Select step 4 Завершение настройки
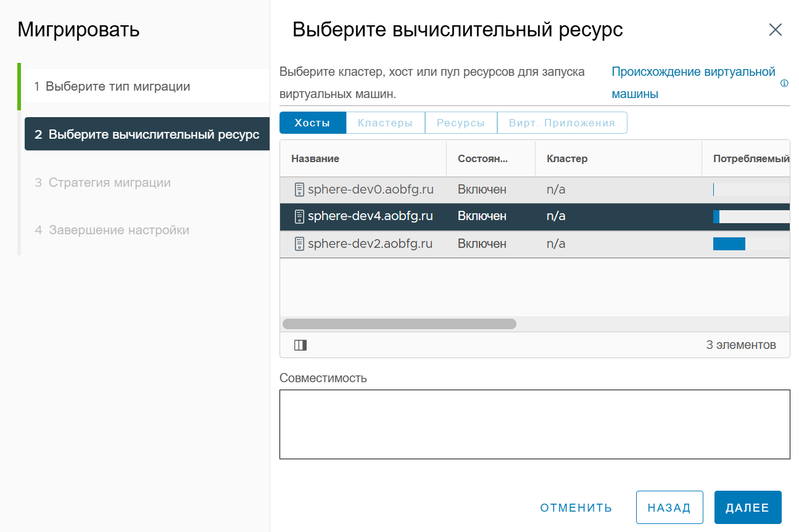This screenshot has width=799, height=532. click(x=112, y=230)
